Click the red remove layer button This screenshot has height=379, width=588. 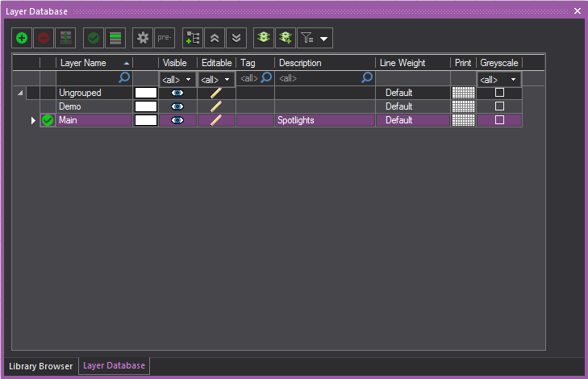[x=43, y=38]
